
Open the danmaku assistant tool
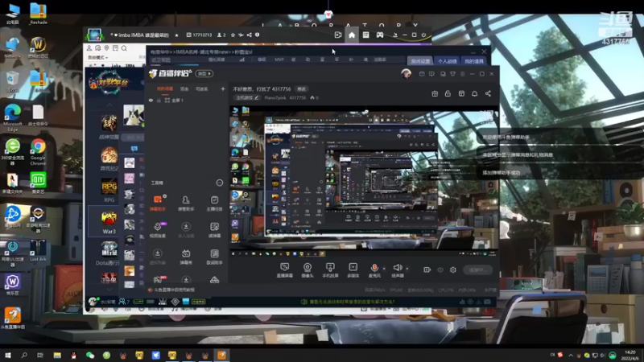pos(158,203)
